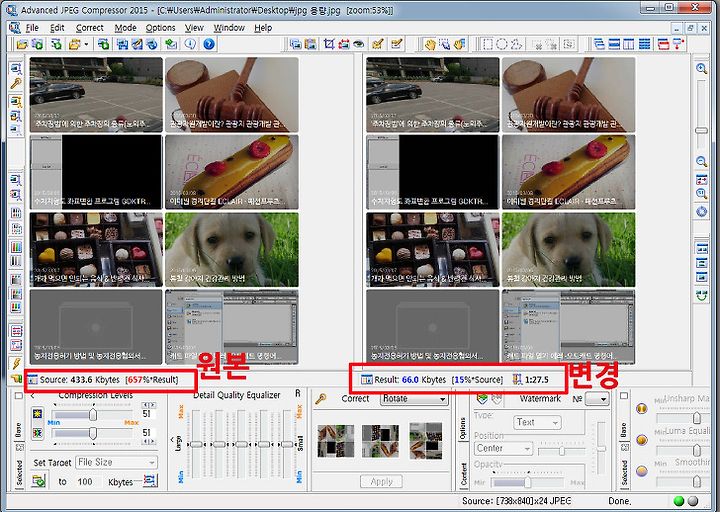Move the upper compression level slider
This screenshot has height=512, width=720.
pyautogui.click(x=93, y=414)
